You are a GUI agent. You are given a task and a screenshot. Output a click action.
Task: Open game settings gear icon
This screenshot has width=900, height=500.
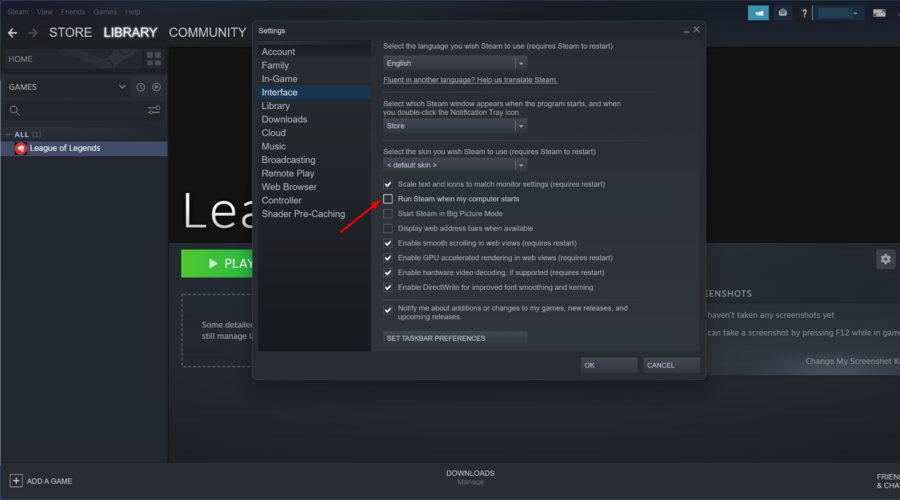[886, 259]
